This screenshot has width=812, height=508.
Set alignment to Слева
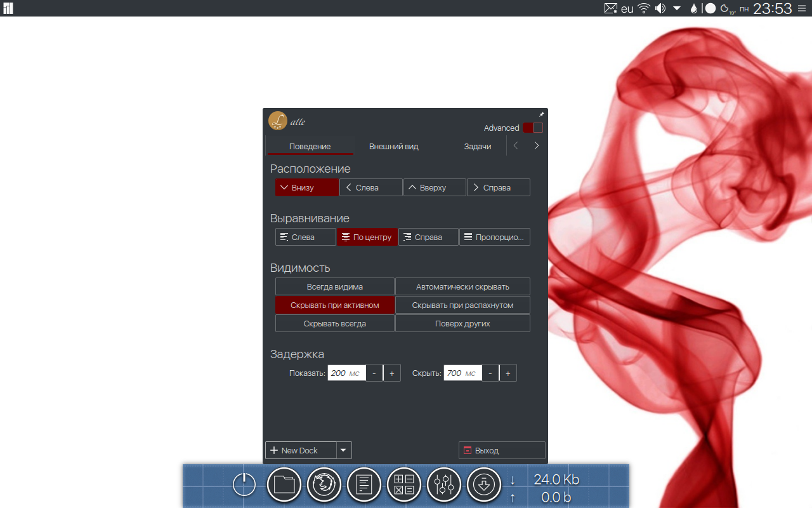(x=306, y=237)
